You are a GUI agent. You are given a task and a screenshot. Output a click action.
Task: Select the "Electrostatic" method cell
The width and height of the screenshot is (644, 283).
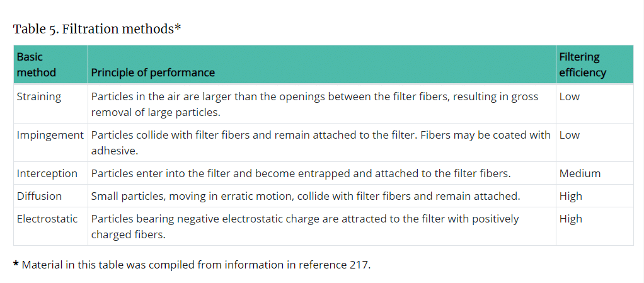click(47, 219)
